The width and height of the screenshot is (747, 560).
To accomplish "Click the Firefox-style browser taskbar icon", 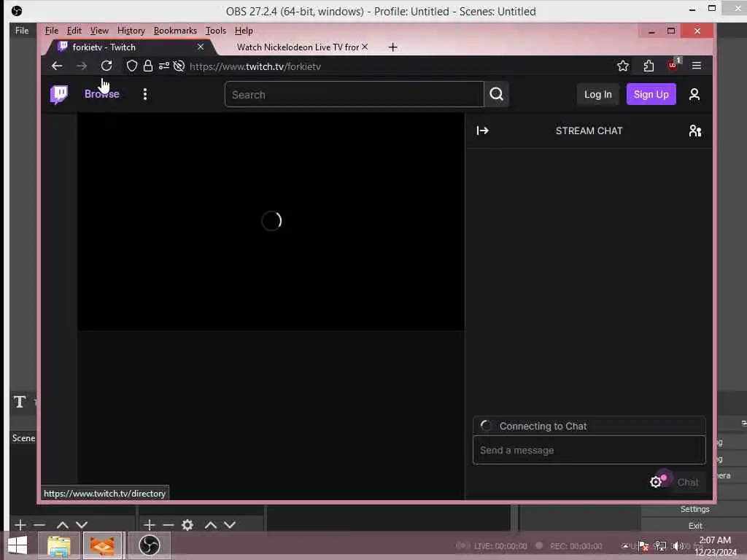I will pos(103,545).
